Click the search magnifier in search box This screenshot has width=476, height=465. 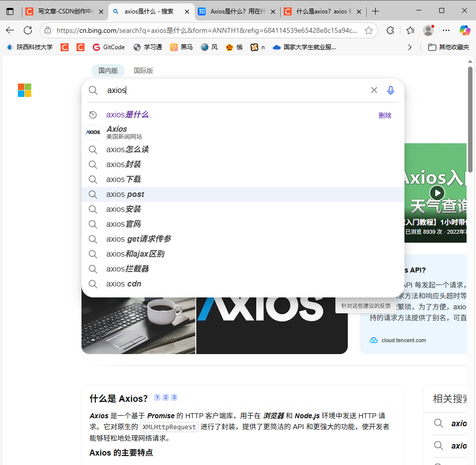[93, 91]
